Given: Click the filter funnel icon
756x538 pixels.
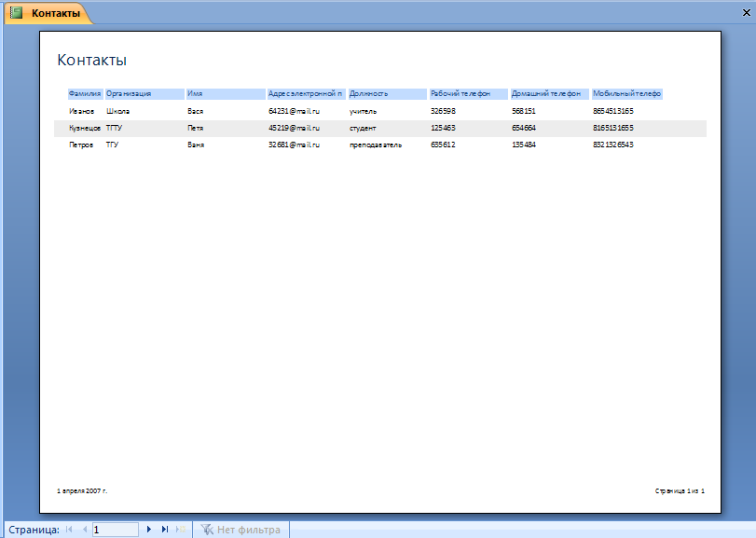Looking at the screenshot, I should click(x=207, y=530).
